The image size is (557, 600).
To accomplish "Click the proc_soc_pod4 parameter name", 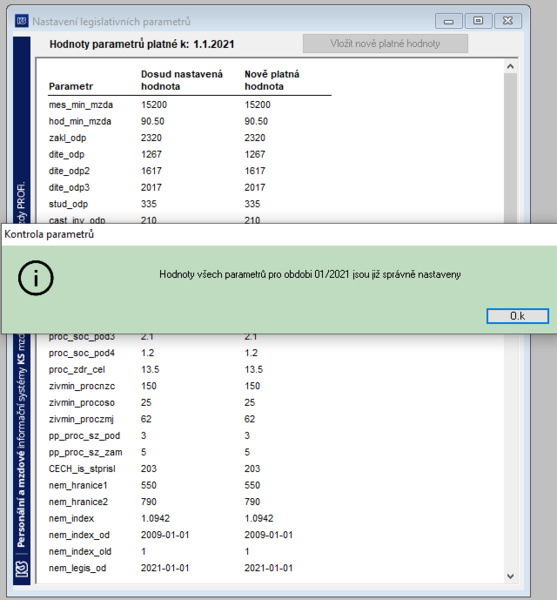I will (81, 353).
